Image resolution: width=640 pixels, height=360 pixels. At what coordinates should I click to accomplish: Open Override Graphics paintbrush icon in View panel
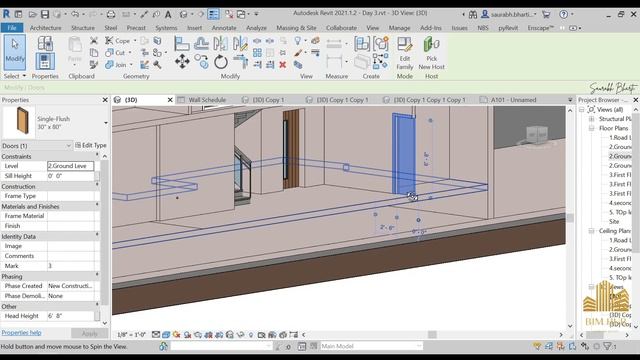click(298, 53)
